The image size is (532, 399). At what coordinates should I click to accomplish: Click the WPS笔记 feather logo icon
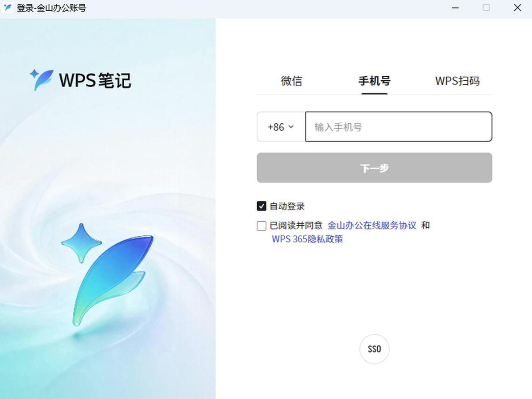point(42,80)
